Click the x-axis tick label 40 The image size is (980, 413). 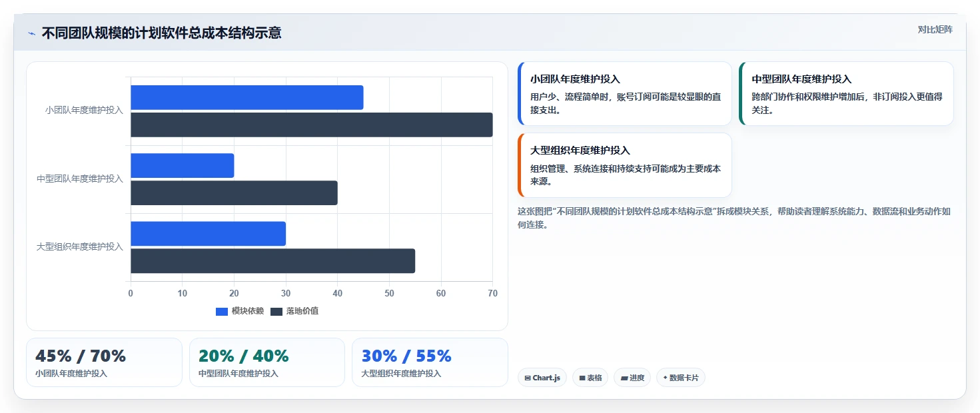pos(337,293)
